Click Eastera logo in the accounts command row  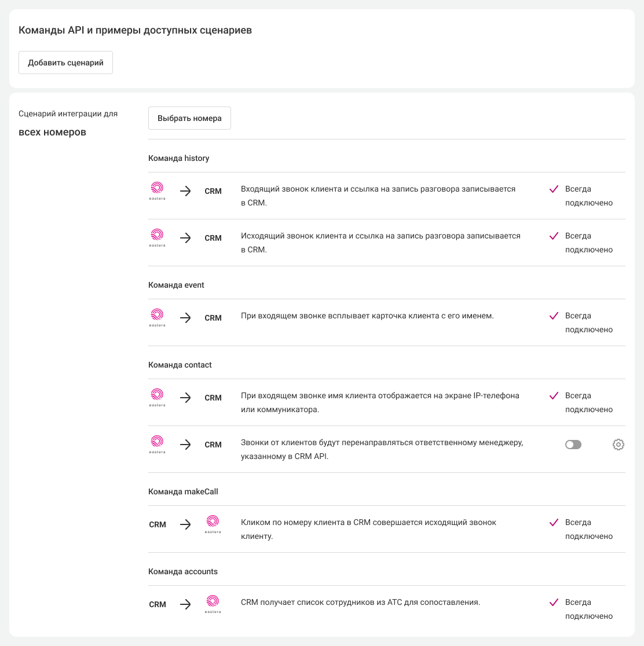click(213, 603)
